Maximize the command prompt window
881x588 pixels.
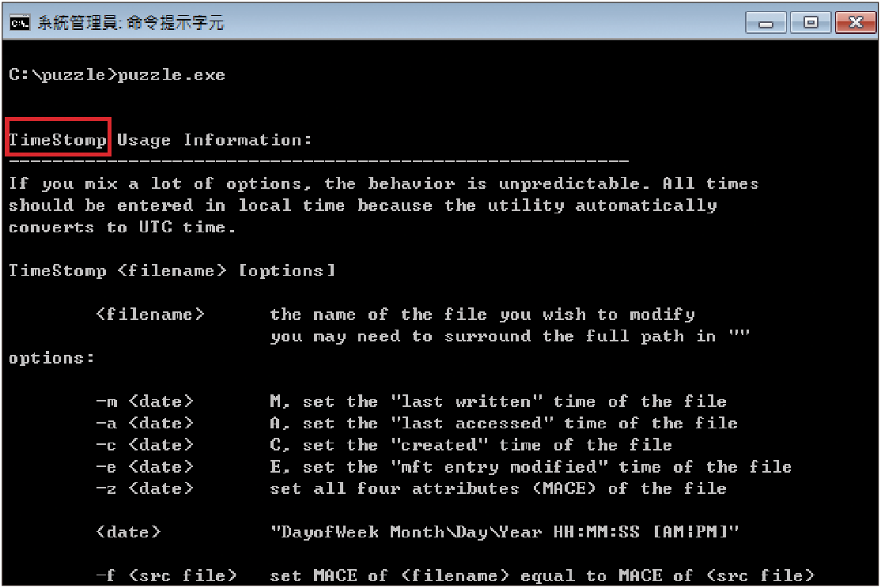click(x=811, y=22)
